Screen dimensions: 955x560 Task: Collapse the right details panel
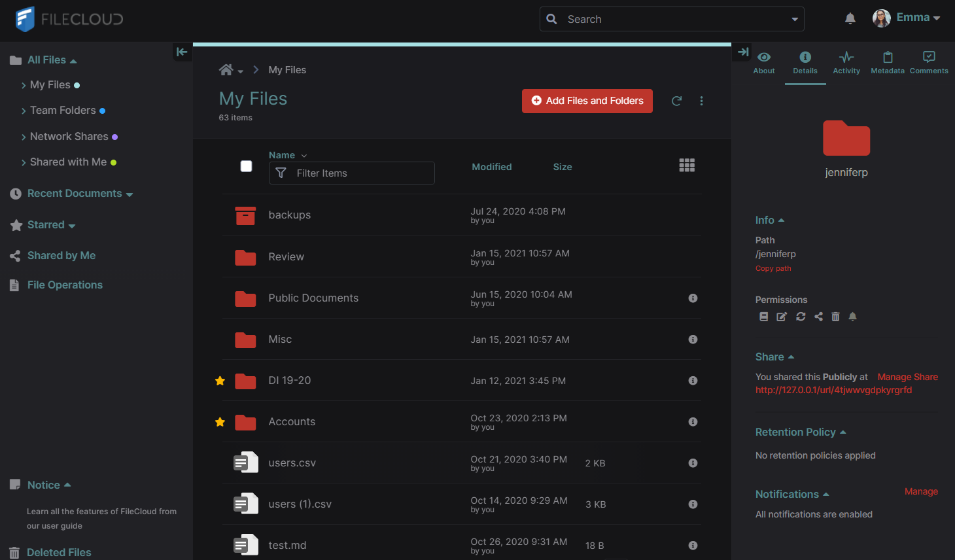[743, 52]
